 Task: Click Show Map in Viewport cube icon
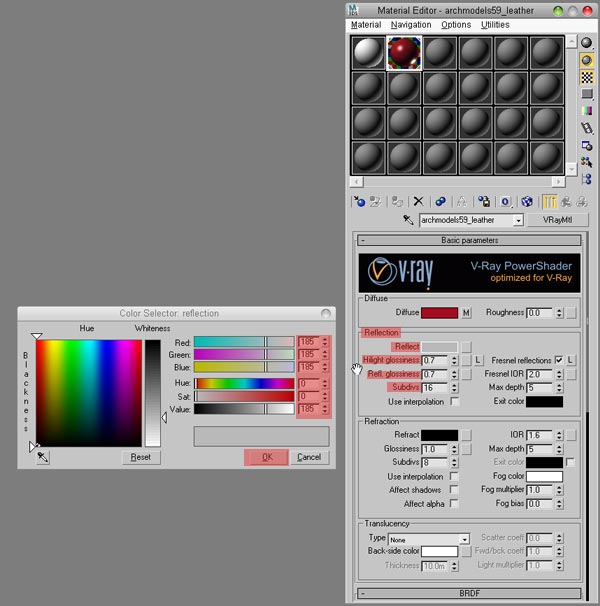[527, 201]
